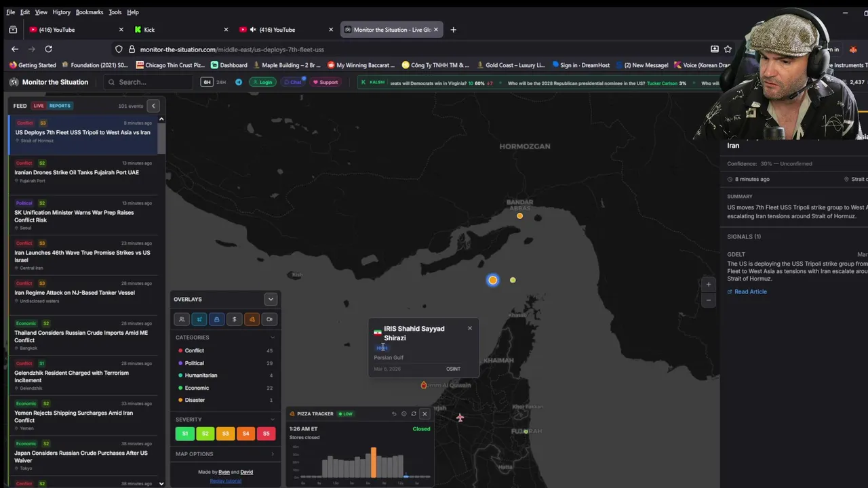Select the pink airplane map marker
This screenshot has height=488, width=868.
click(460, 418)
